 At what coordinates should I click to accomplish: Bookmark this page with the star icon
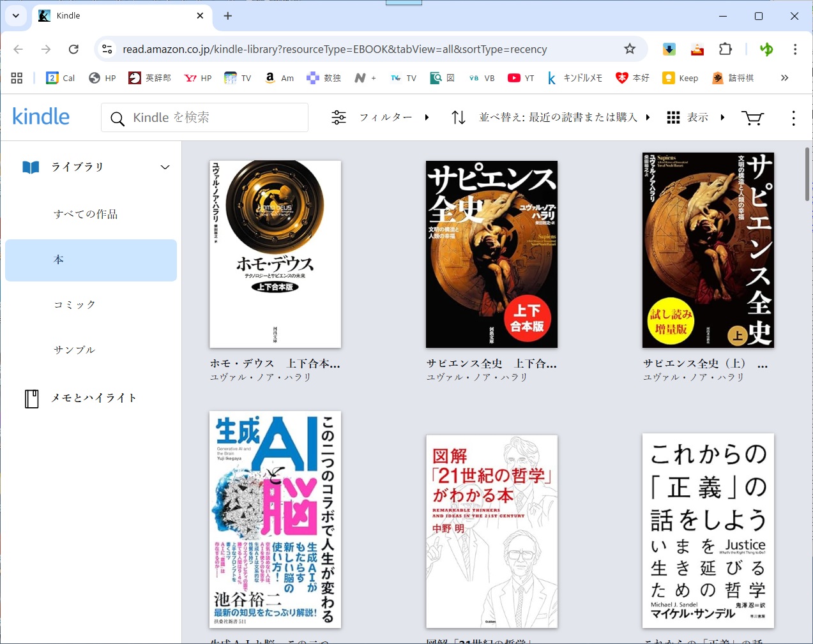[x=630, y=49]
